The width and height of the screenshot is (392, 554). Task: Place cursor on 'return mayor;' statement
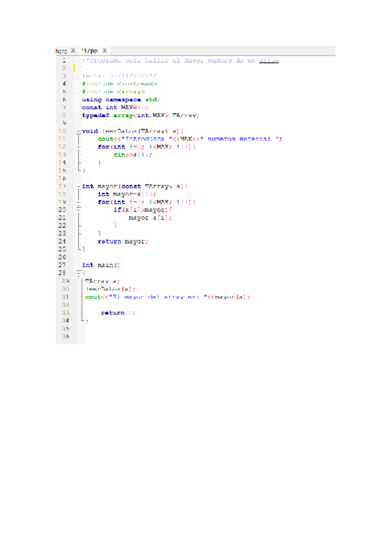[123, 241]
